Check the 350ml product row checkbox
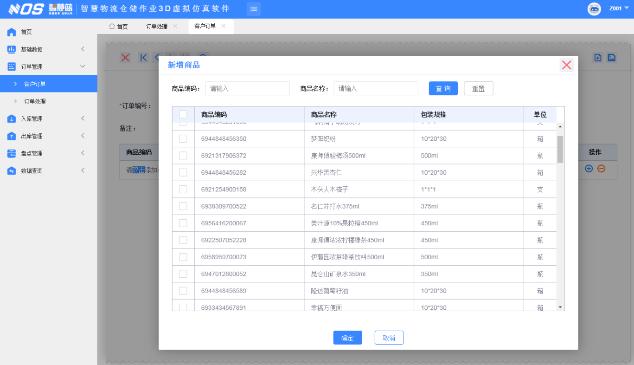 [x=183, y=274]
